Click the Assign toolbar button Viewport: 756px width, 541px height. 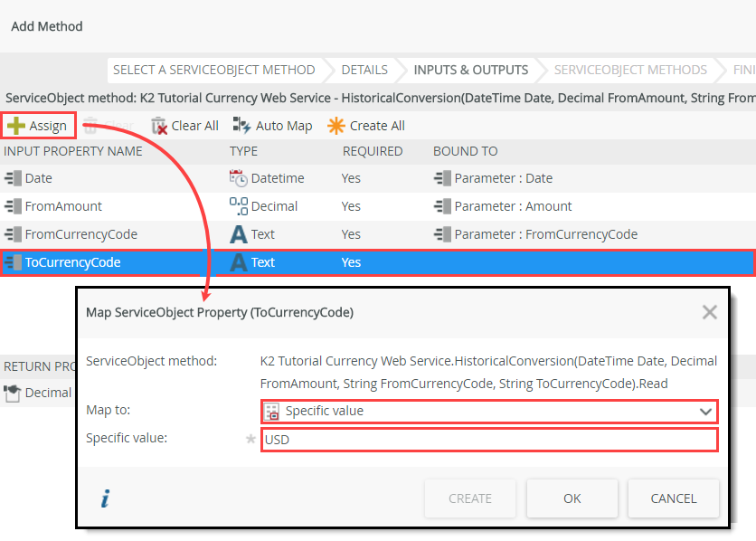(x=39, y=126)
